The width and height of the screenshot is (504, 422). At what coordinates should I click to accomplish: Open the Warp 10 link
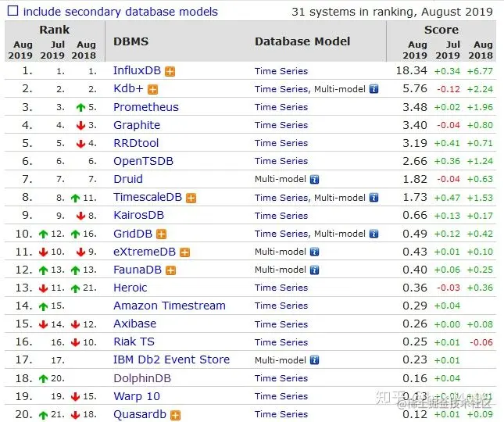(x=137, y=396)
